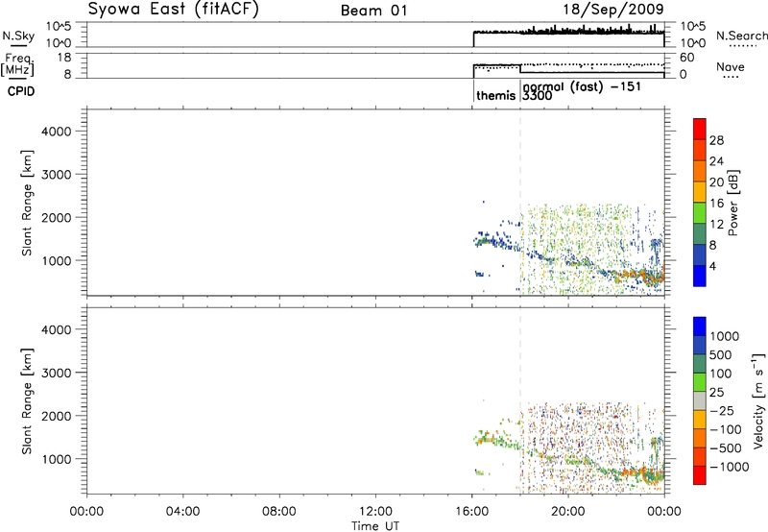The height and width of the screenshot is (532, 768).
Task: Click the "1000" velocity colorbar tick
Action: (725, 336)
